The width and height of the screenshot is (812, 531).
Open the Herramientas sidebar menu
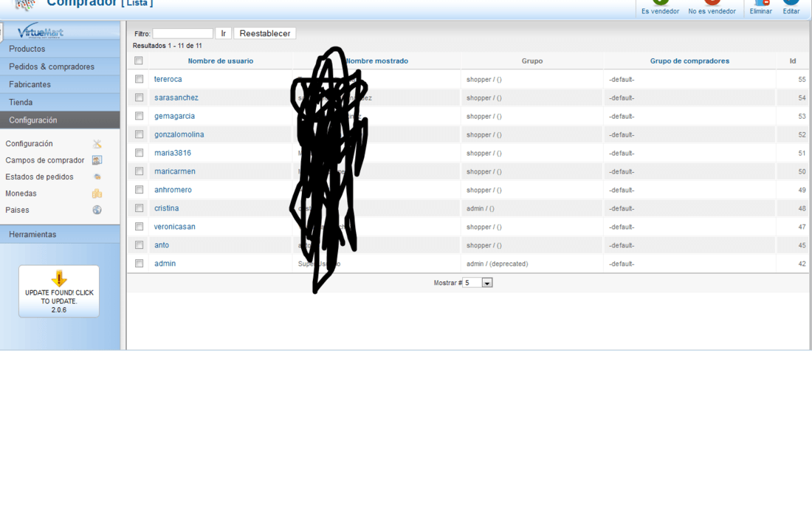[60, 234]
